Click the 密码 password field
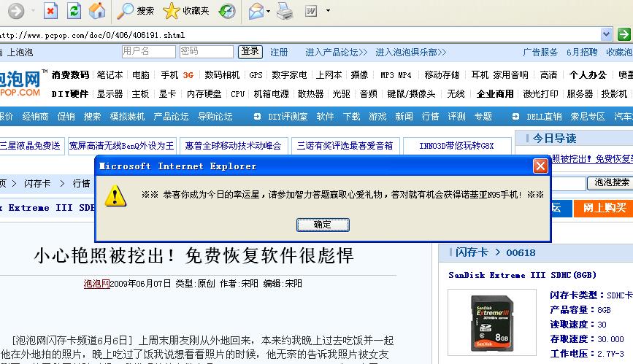 [207, 52]
